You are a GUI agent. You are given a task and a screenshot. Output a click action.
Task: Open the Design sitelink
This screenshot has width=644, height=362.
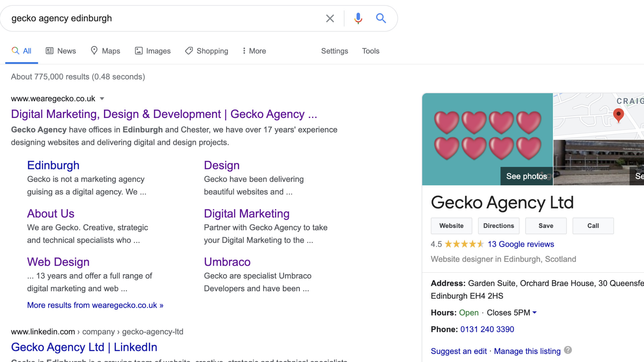222,165
